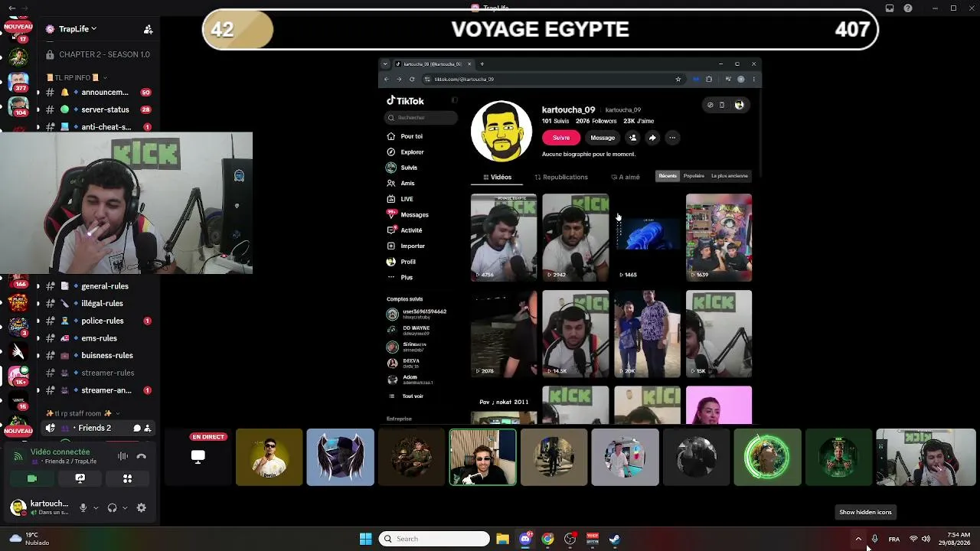Open the browser tab search dropdown
This screenshot has height=551, width=980.
385,64
